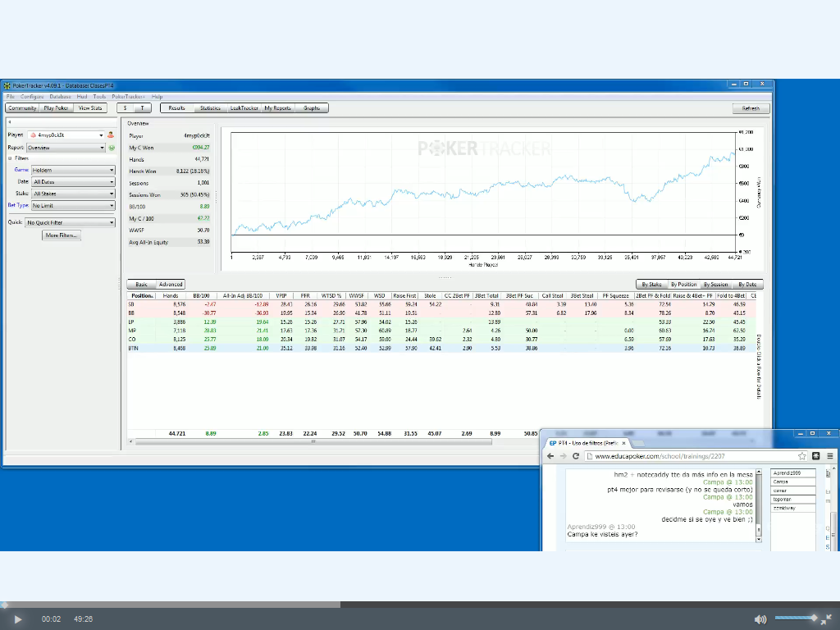The image size is (840, 630).
Task: Click the PokerTracker logo icon in title bar
Action: (x=7, y=85)
